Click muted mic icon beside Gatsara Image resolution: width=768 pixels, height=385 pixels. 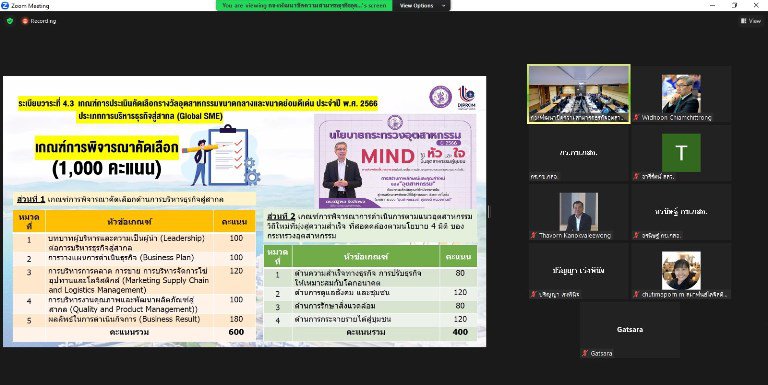pos(585,353)
